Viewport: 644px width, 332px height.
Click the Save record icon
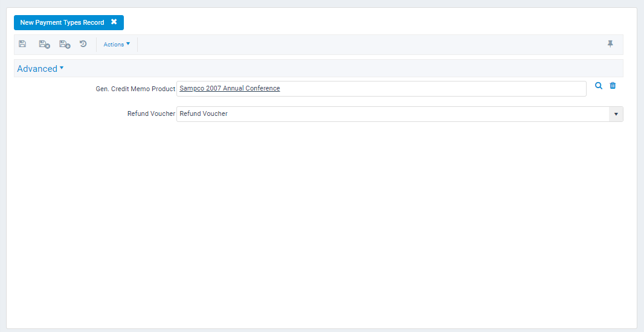[x=22, y=44]
